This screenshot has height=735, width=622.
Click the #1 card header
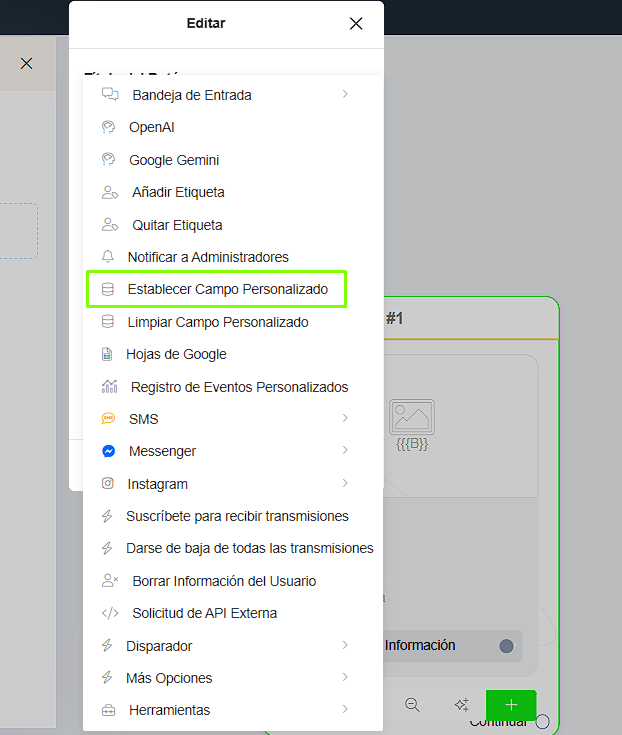tap(471, 318)
